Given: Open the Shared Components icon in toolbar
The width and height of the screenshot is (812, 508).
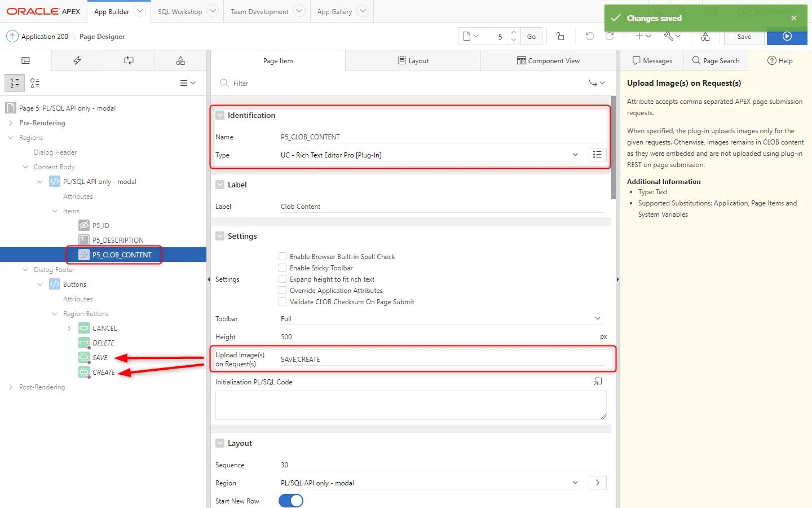Looking at the screenshot, I should pos(705,37).
